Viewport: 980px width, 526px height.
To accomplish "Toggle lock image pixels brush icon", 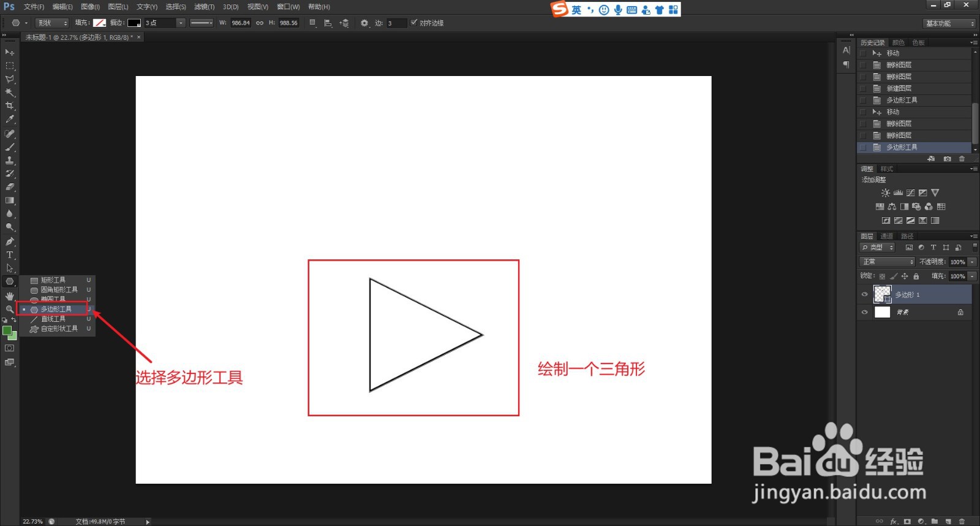I will (894, 276).
